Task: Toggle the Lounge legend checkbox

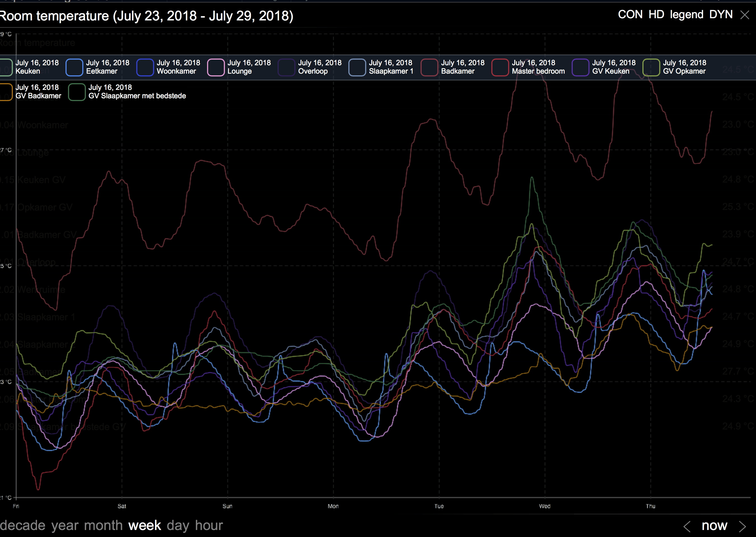Action: pyautogui.click(x=216, y=67)
